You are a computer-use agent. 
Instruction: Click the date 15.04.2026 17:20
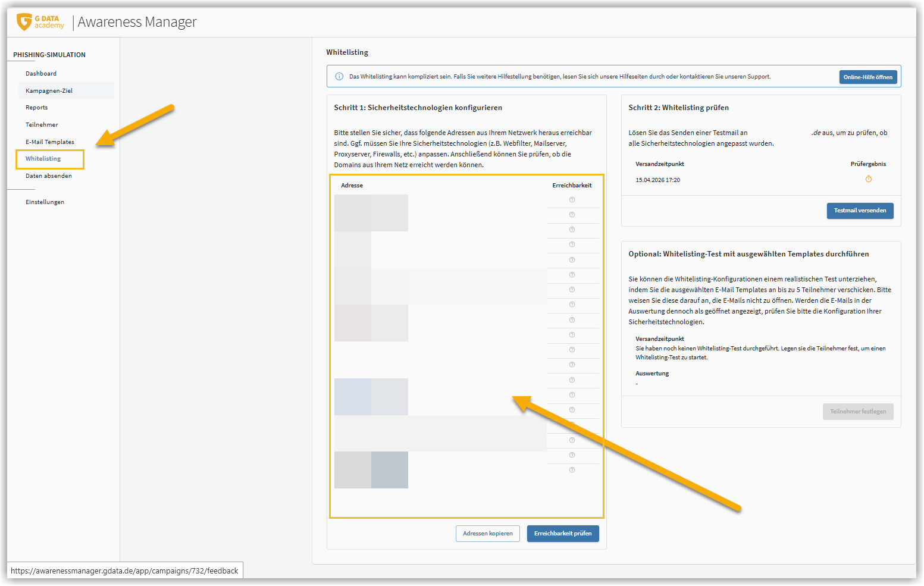(657, 180)
